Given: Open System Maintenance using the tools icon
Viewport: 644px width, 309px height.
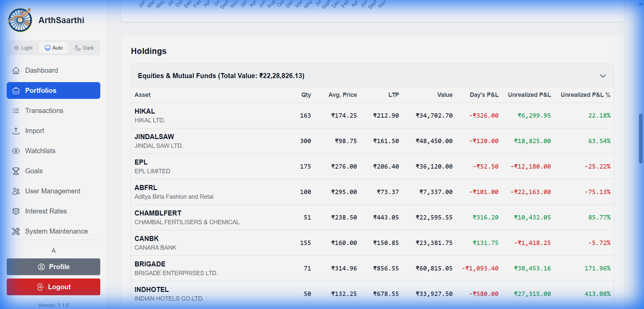Looking at the screenshot, I should click(x=16, y=231).
